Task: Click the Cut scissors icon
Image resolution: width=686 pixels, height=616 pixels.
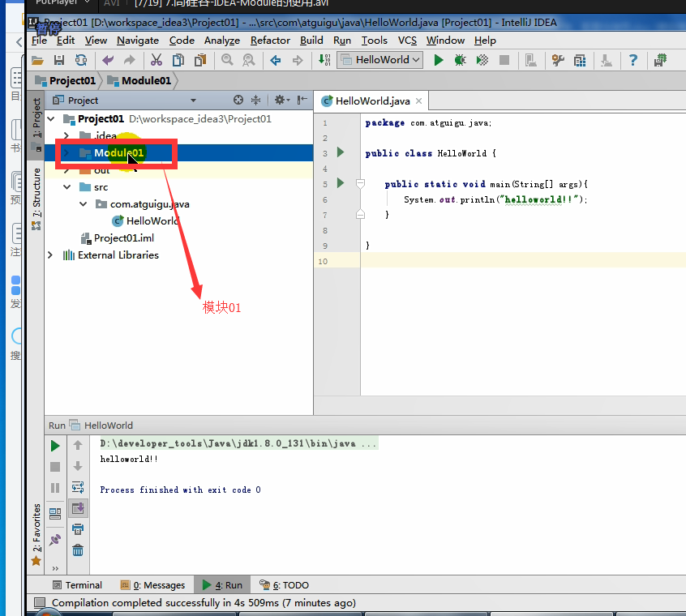Action: 156,60
